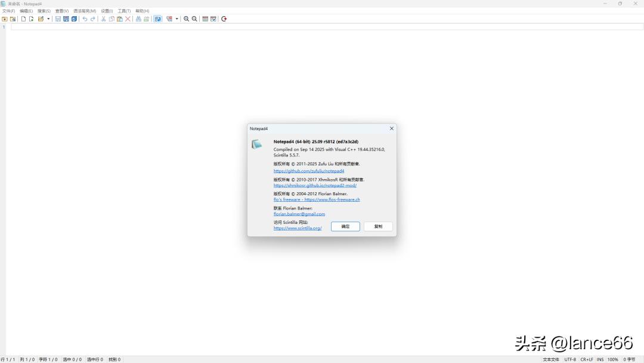644x363 pixels.
Task: Open the 语法高亮(M) menu
Action: [85, 11]
